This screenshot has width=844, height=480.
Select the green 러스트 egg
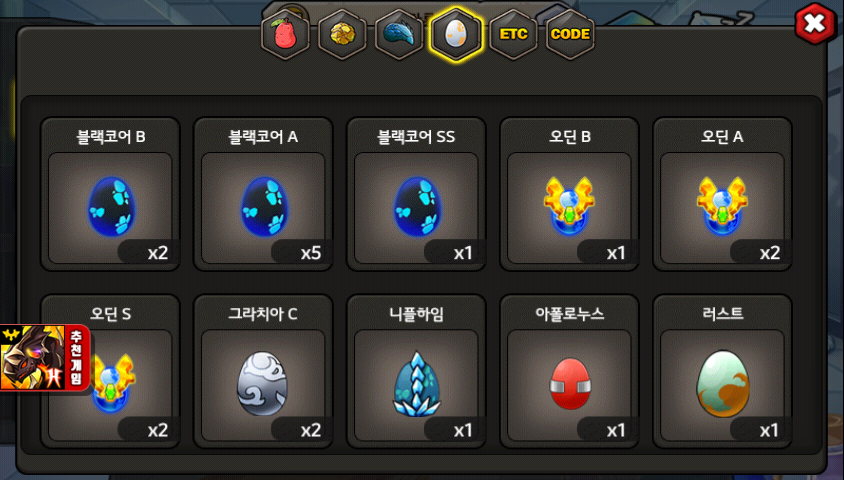coord(722,371)
